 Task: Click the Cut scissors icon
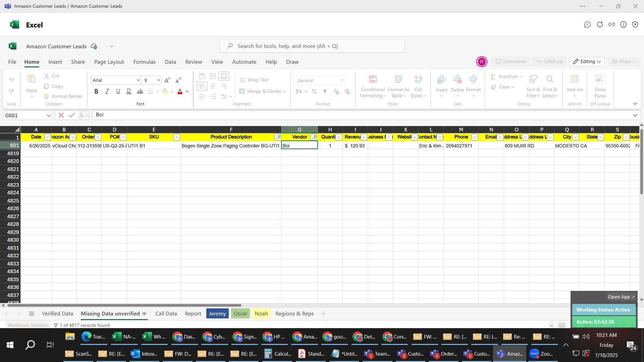point(46,76)
